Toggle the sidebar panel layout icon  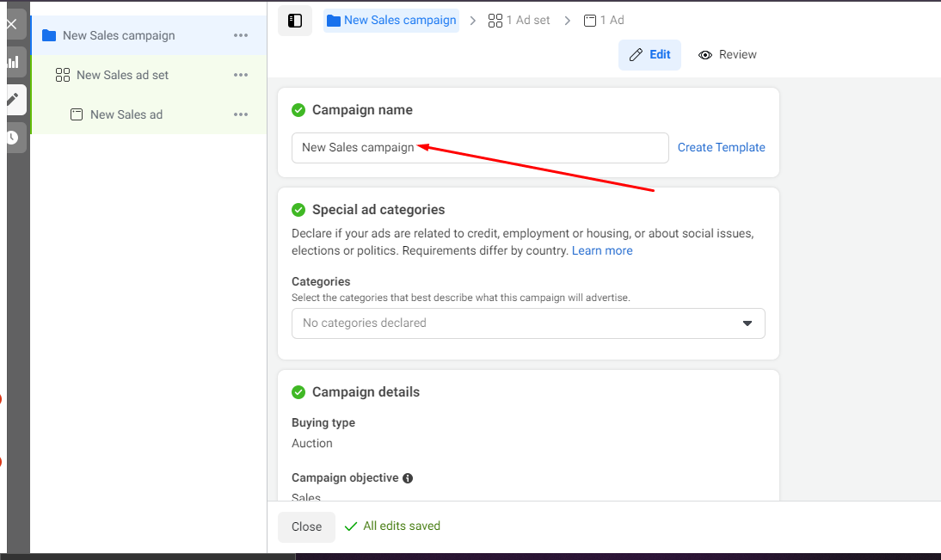[x=295, y=21]
